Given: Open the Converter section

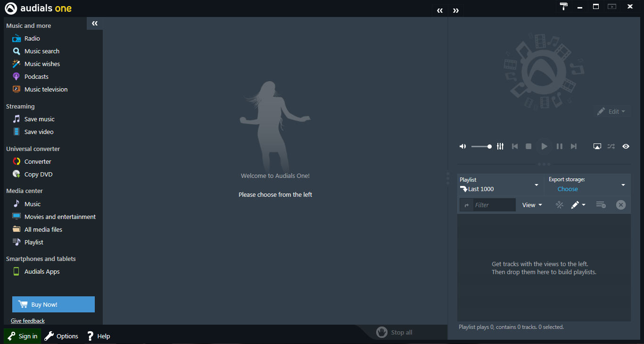Looking at the screenshot, I should pos(38,161).
